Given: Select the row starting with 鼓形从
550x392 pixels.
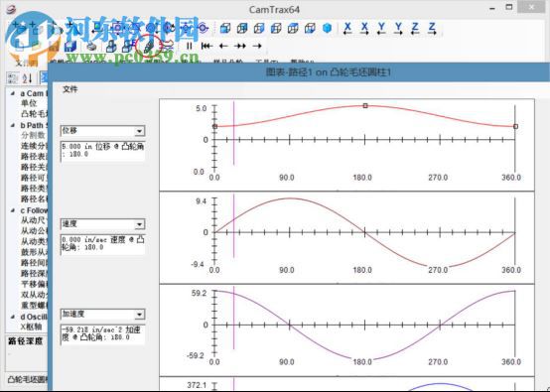Looking at the screenshot, I should [x=34, y=252].
